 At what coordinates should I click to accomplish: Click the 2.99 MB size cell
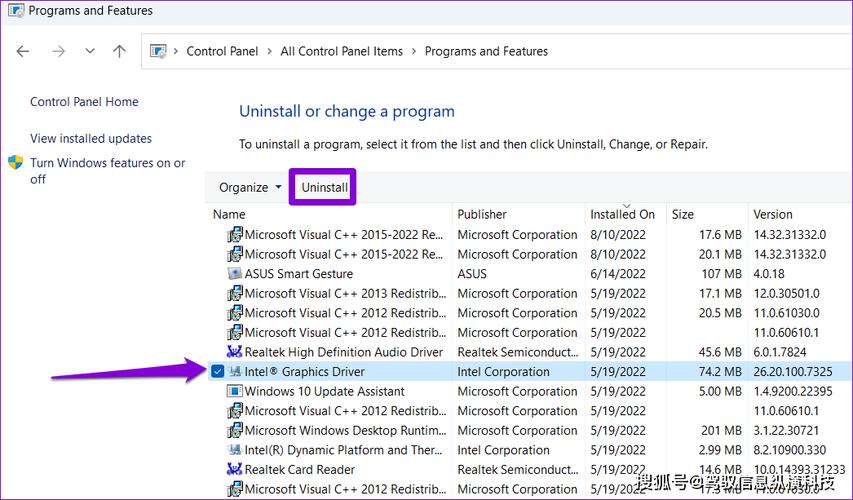[x=720, y=450]
